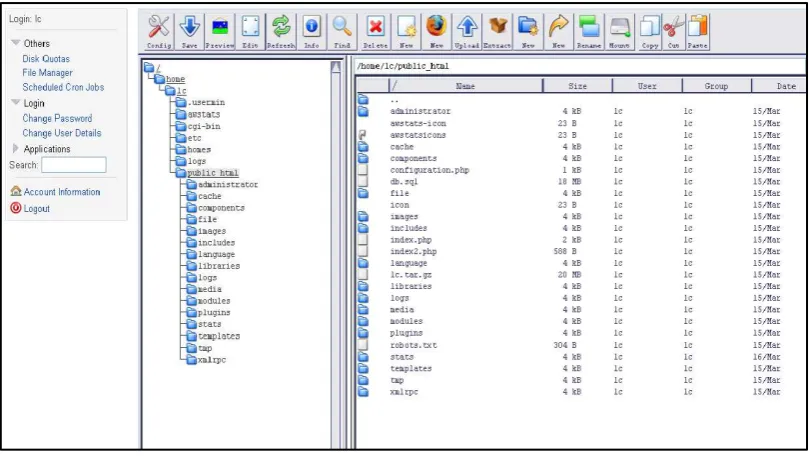Refresh the file listing

(x=281, y=31)
